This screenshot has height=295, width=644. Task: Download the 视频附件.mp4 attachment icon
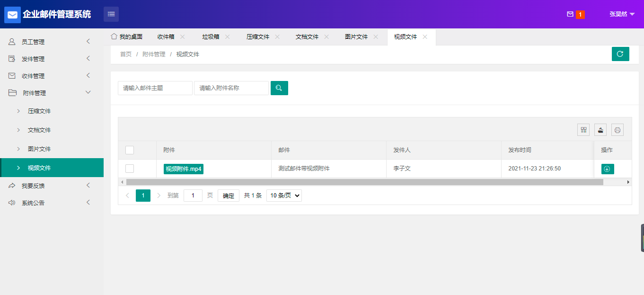tap(608, 169)
